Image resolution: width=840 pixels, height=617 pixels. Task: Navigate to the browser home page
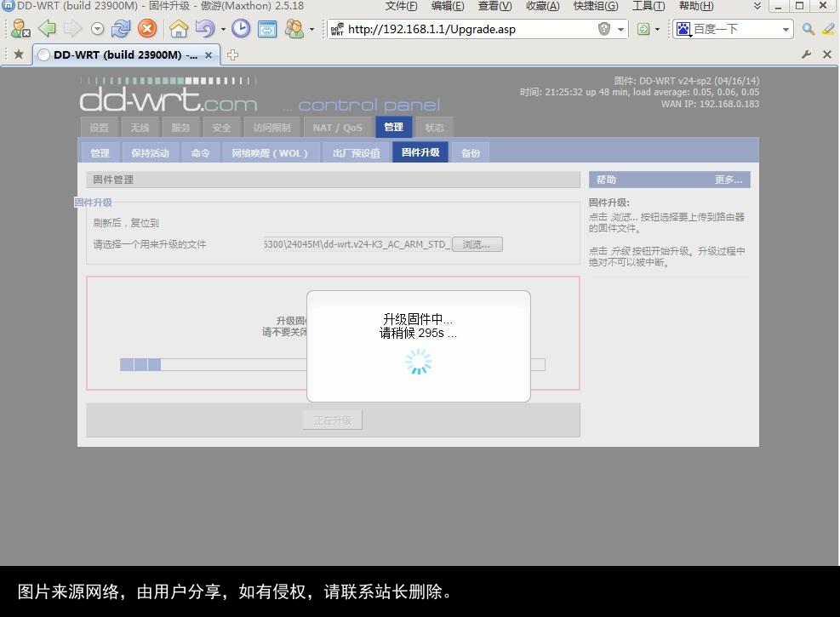tap(180, 28)
